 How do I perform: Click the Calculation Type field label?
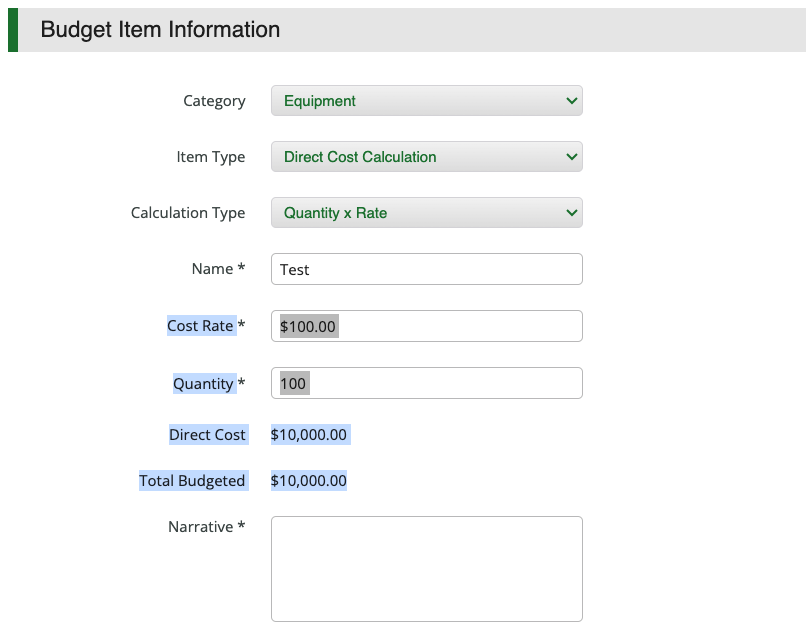188,213
